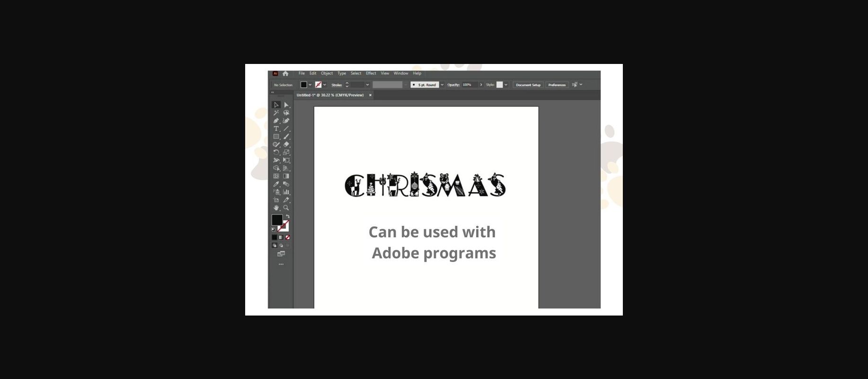868x379 pixels.
Task: Open the Edit menu
Action: point(313,73)
